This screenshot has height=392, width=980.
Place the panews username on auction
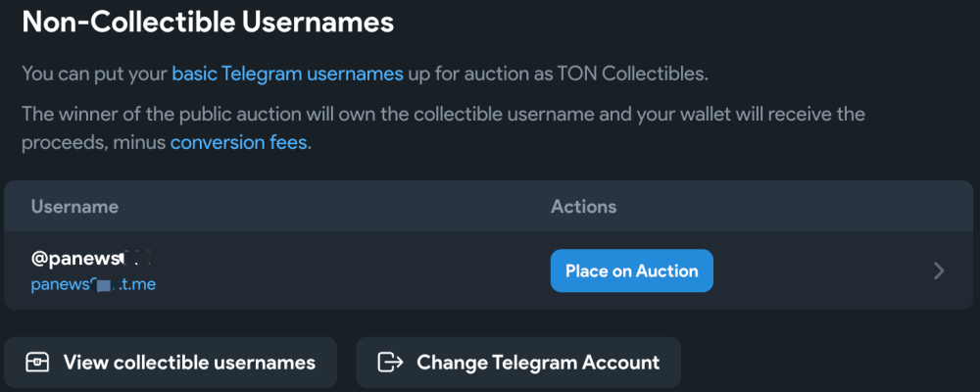(x=631, y=270)
